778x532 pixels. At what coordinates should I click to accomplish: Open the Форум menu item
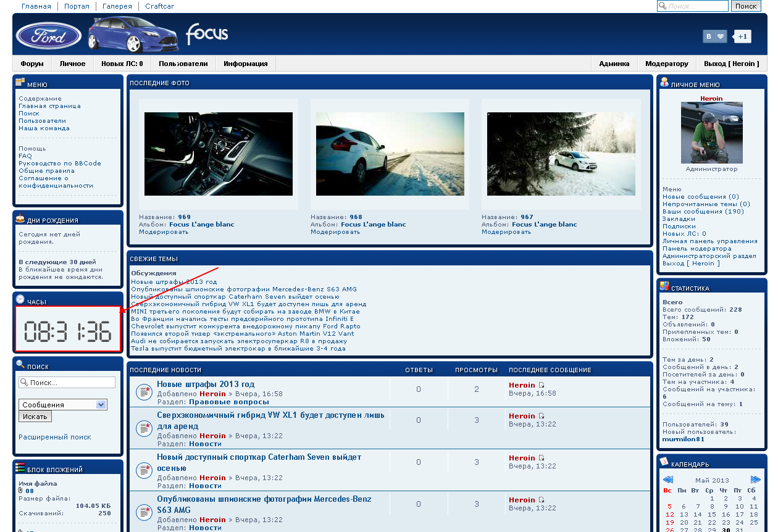(32, 64)
